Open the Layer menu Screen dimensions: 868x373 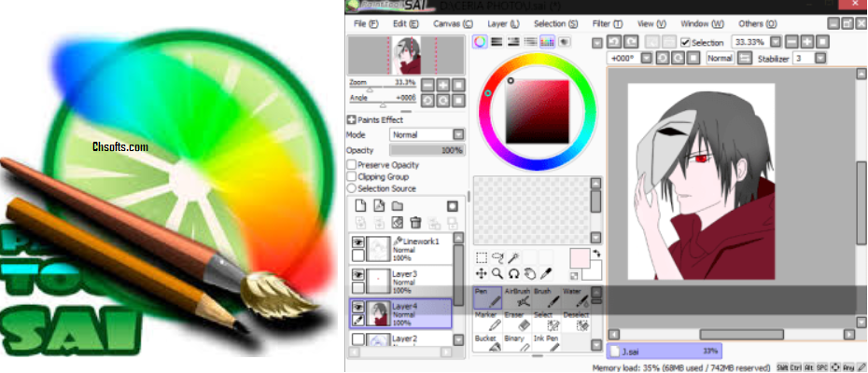click(x=503, y=24)
